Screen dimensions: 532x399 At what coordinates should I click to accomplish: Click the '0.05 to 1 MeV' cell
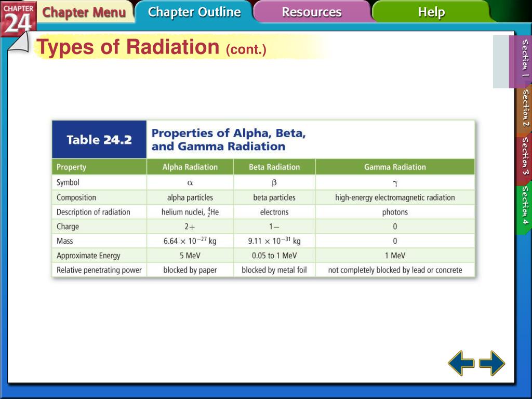click(274, 256)
